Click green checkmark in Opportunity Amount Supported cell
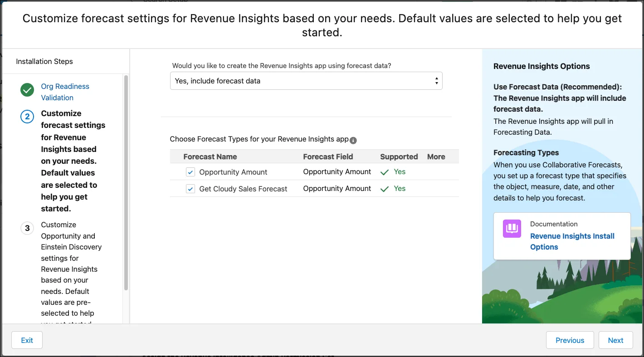 click(x=385, y=172)
